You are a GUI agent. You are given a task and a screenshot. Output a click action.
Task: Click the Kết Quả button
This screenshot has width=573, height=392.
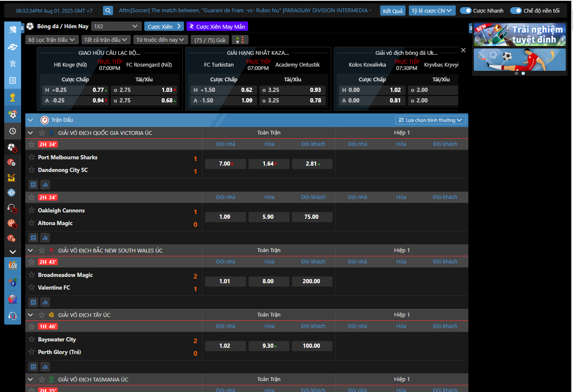[392, 11]
